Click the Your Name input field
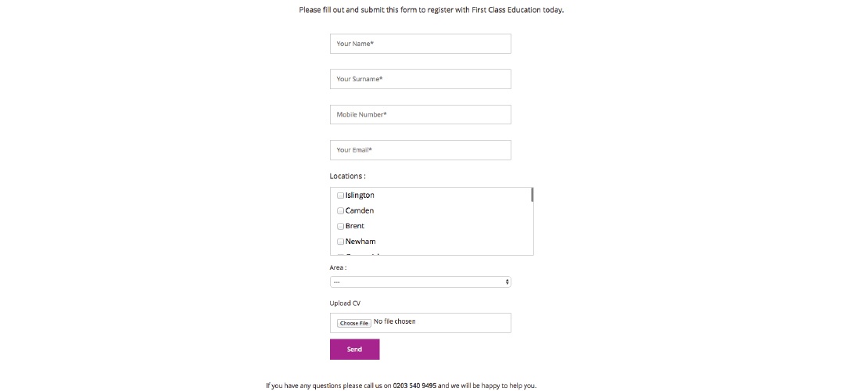 [420, 44]
